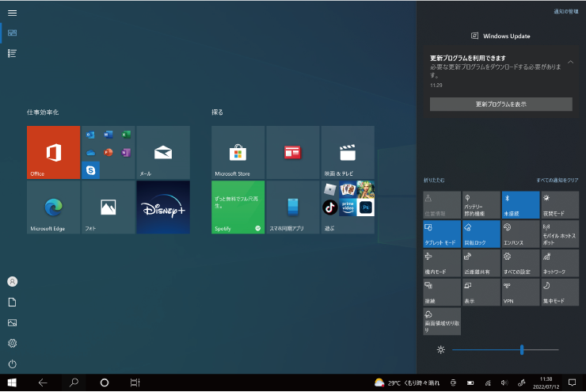Viewport: 586px width, 392px height.
Task: Launch TikTok from the 遊ぶ folder tile
Action: [330, 207]
